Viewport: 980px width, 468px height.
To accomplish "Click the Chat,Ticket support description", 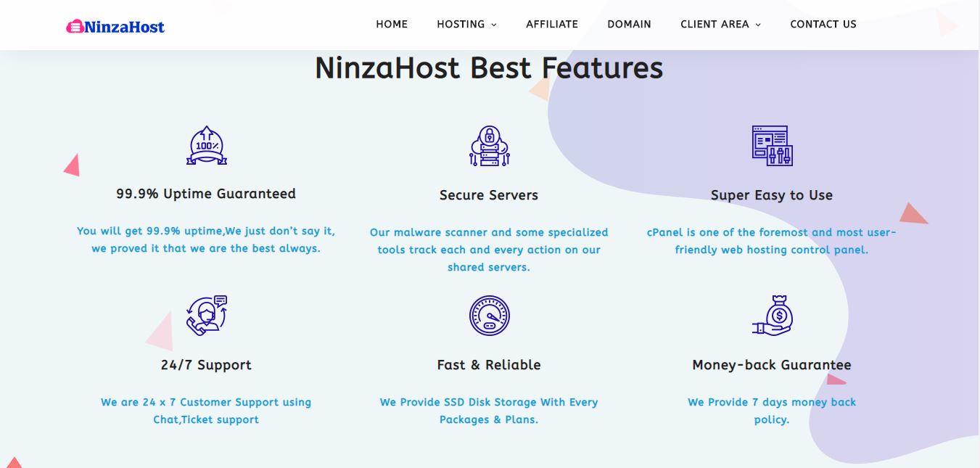I will (206, 411).
